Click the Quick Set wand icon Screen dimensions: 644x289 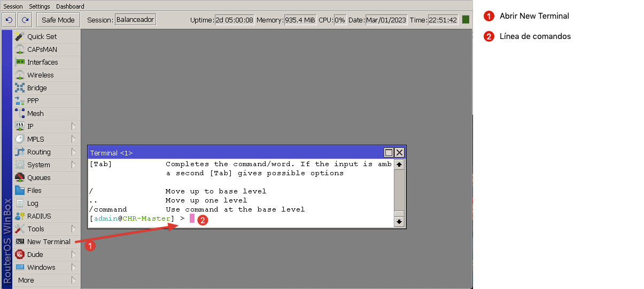coord(20,36)
